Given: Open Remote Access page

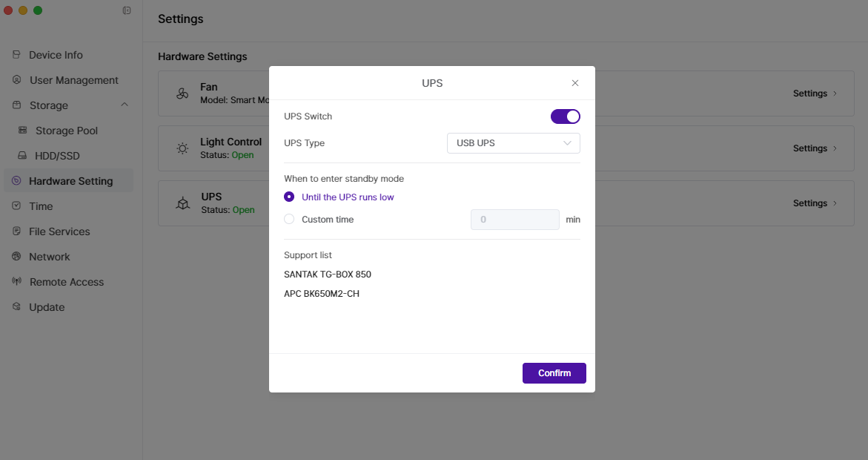Looking at the screenshot, I should pos(67,282).
